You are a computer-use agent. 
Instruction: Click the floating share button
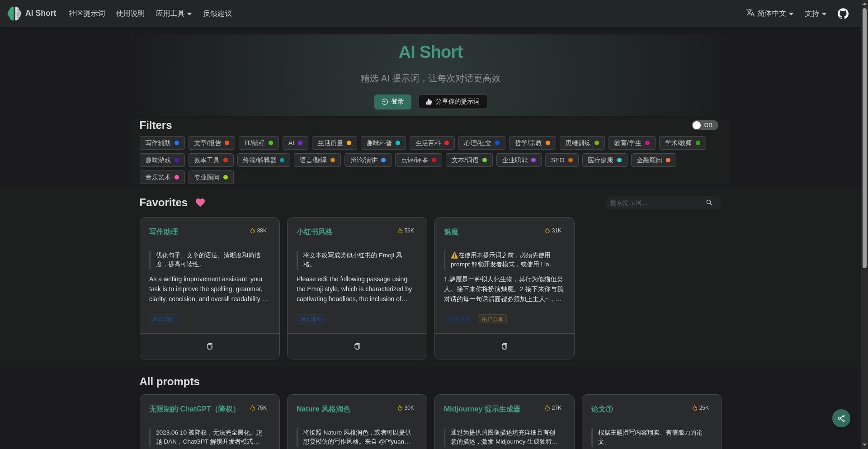click(841, 418)
